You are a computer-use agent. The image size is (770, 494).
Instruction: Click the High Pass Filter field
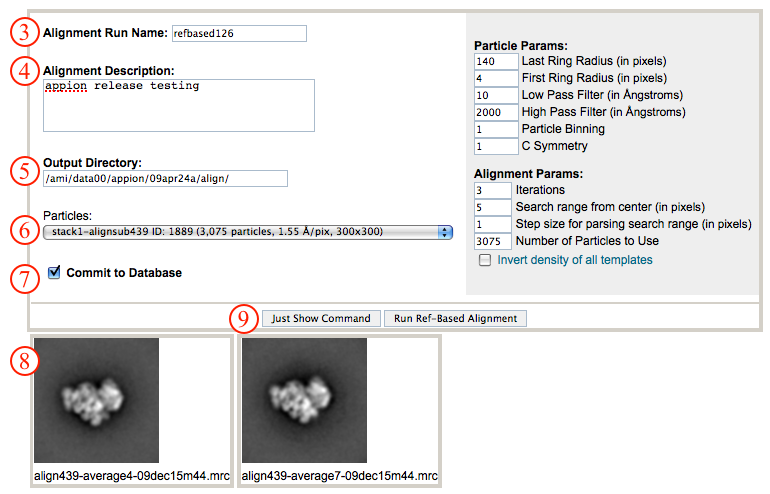pos(494,112)
